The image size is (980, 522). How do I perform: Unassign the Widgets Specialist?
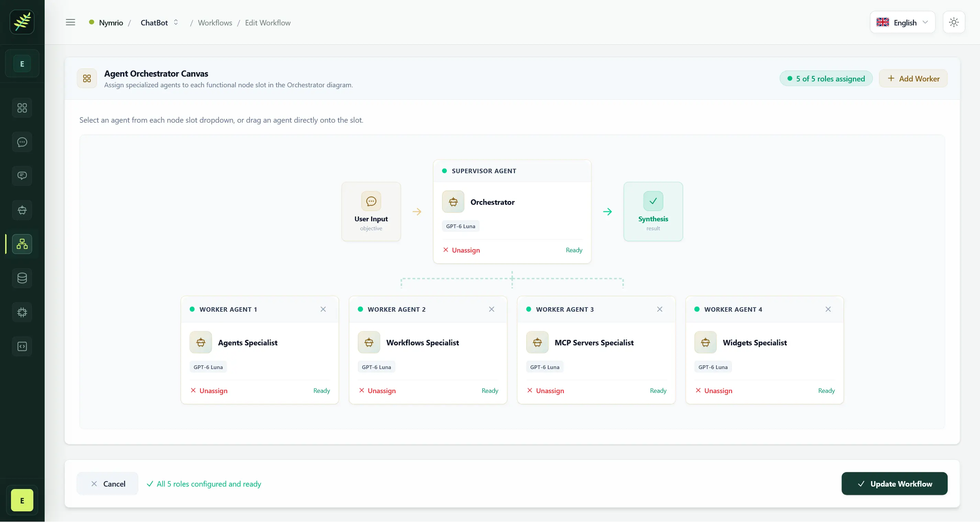pos(714,391)
